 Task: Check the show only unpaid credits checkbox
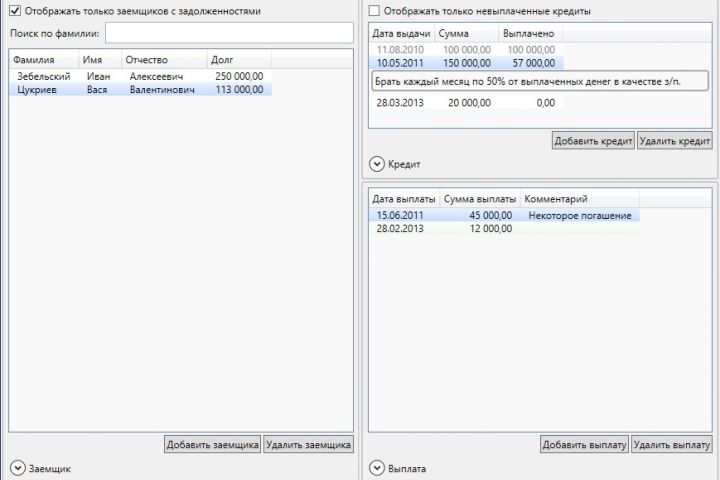[x=374, y=11]
